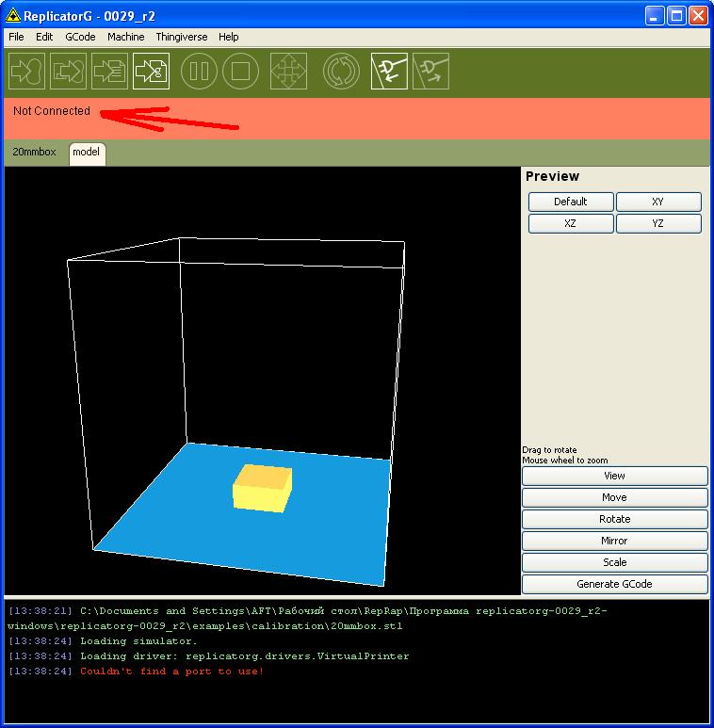
Task: Click the Pause toolbar icon
Action: [x=199, y=71]
